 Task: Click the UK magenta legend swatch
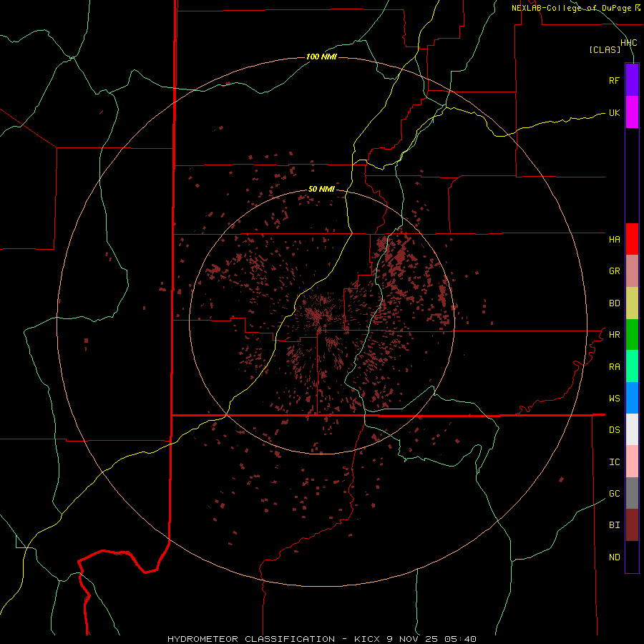632,112
